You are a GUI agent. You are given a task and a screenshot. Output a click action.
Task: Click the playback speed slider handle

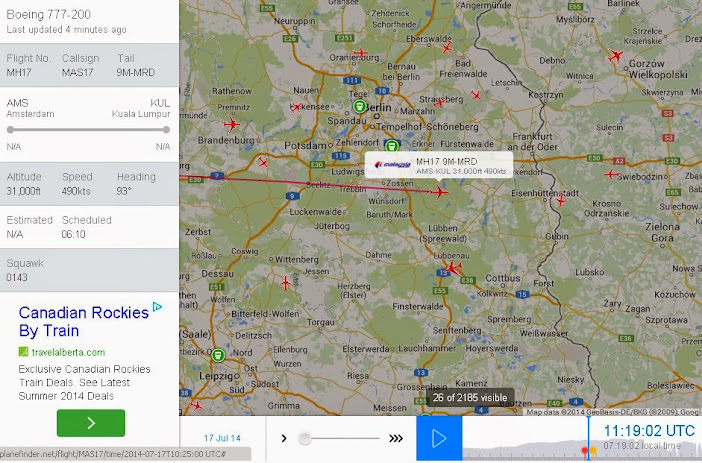[x=304, y=438]
